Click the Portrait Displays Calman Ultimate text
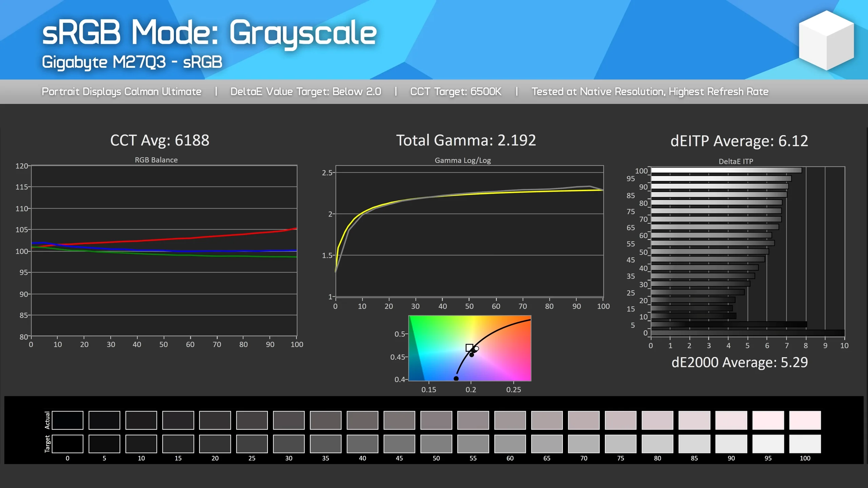868x488 pixels. click(x=121, y=91)
